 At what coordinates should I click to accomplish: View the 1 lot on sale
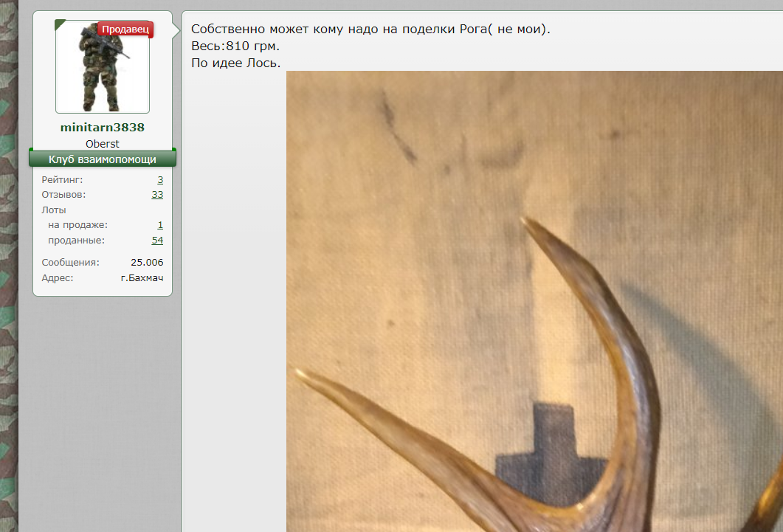point(160,225)
